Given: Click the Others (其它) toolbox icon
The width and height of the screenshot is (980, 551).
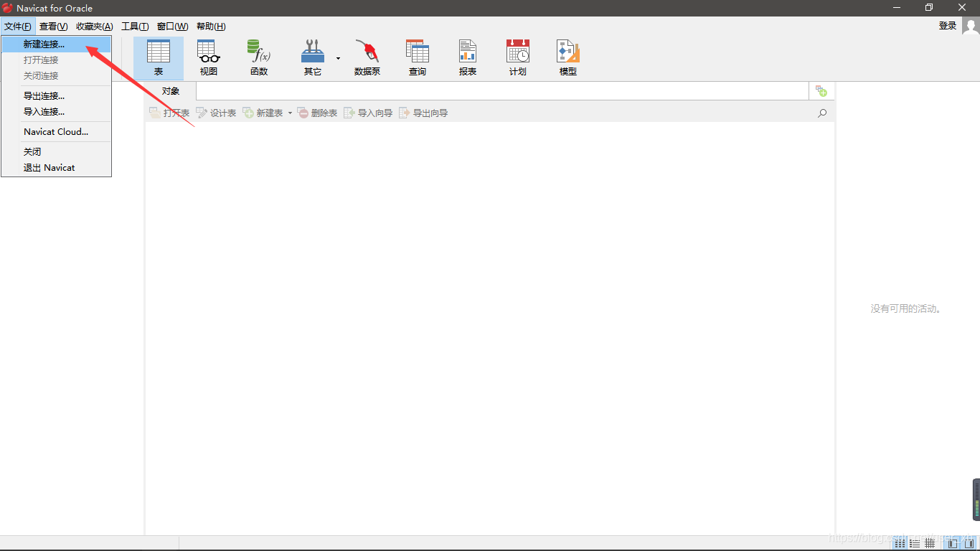Looking at the screenshot, I should click(x=313, y=58).
